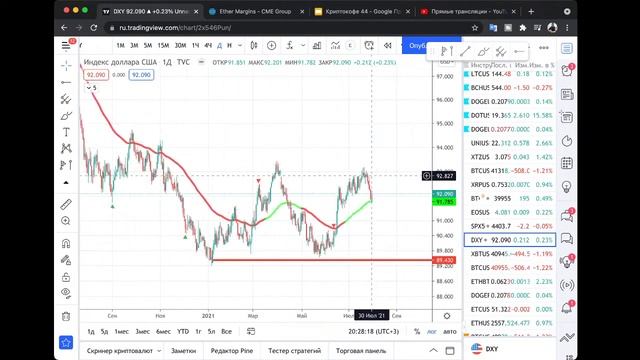Open the forecasting and measuring tools
Screen dimensions: 640x360
point(66,165)
